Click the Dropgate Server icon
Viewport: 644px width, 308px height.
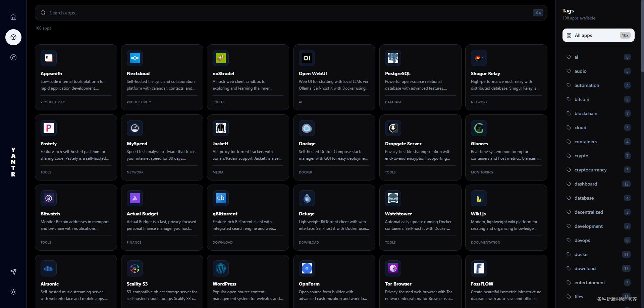point(393,128)
